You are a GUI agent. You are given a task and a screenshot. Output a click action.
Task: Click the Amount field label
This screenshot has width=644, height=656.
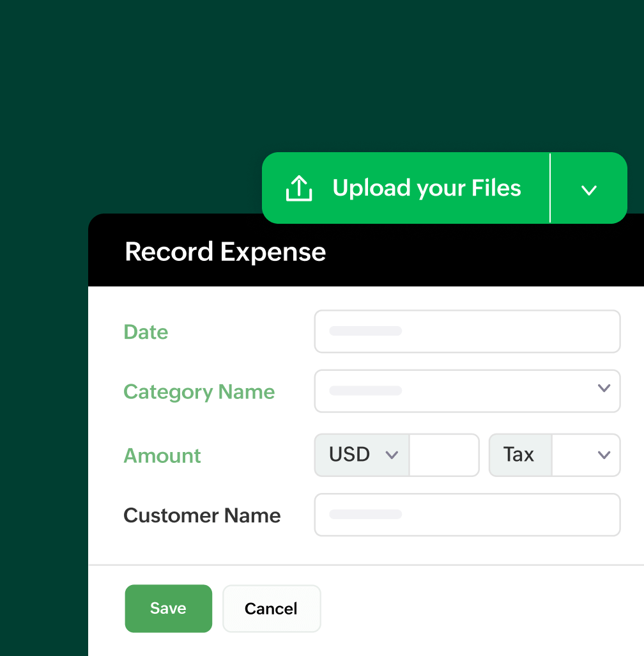(x=162, y=455)
